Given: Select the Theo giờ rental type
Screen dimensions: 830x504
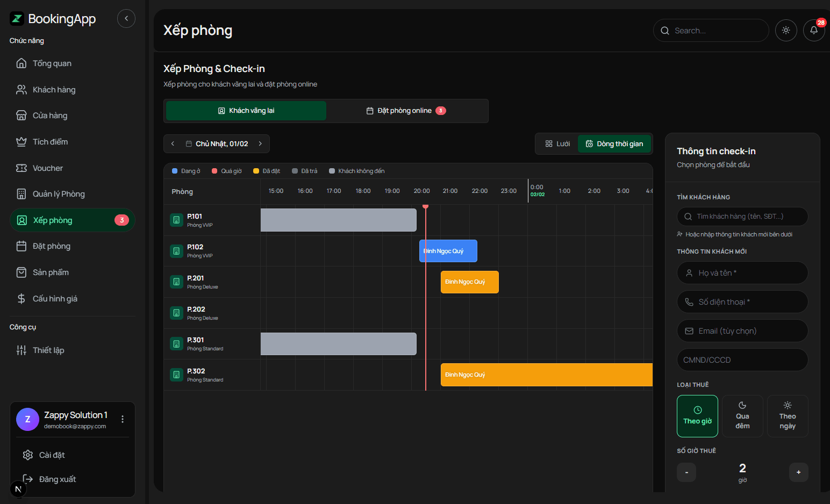Looking at the screenshot, I should [x=697, y=416].
